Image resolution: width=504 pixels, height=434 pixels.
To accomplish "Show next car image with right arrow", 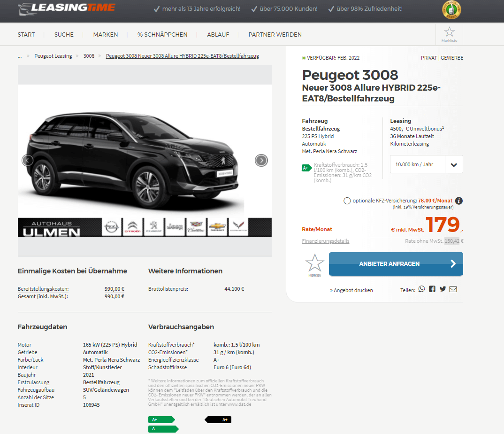I will click(261, 160).
